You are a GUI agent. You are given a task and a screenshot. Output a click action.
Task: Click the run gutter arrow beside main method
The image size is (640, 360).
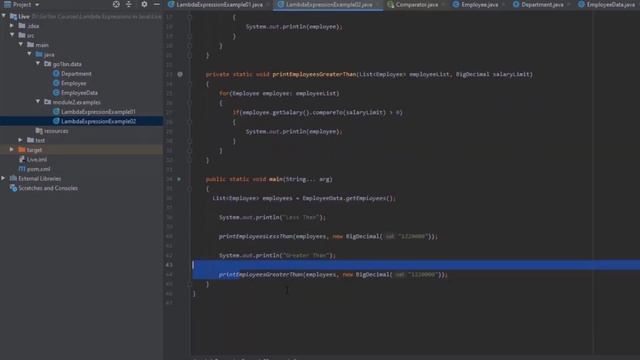click(x=179, y=179)
